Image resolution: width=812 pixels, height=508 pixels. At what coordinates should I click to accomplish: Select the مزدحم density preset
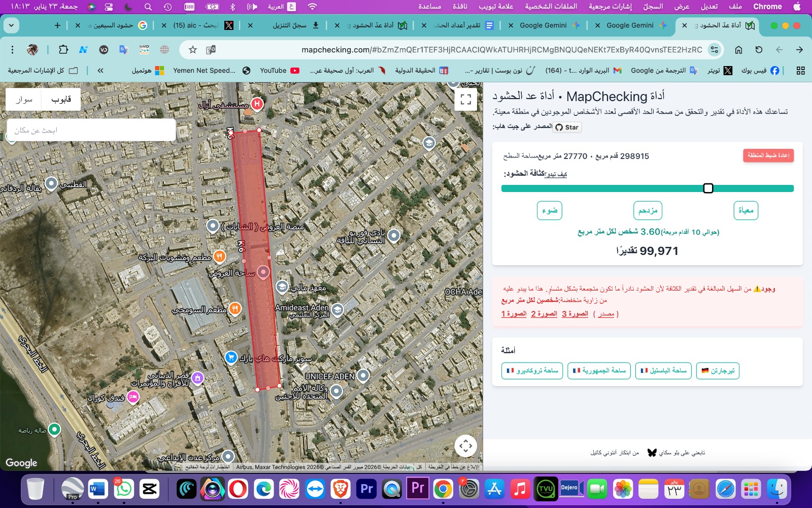tap(648, 210)
